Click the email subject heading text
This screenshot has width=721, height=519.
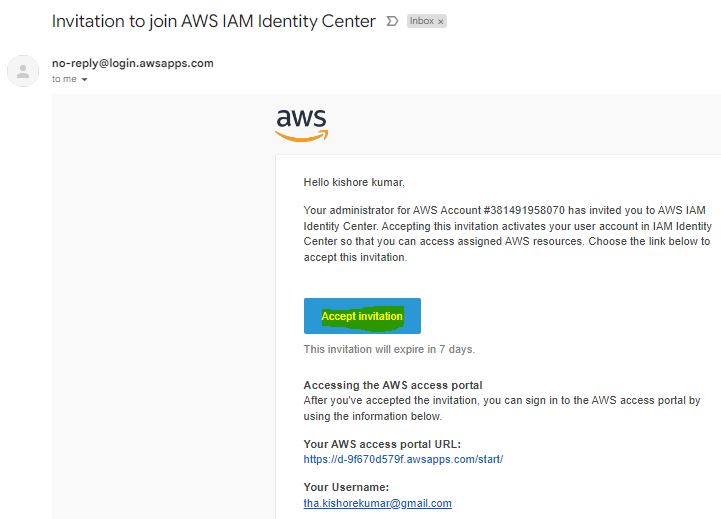pyautogui.click(x=214, y=21)
